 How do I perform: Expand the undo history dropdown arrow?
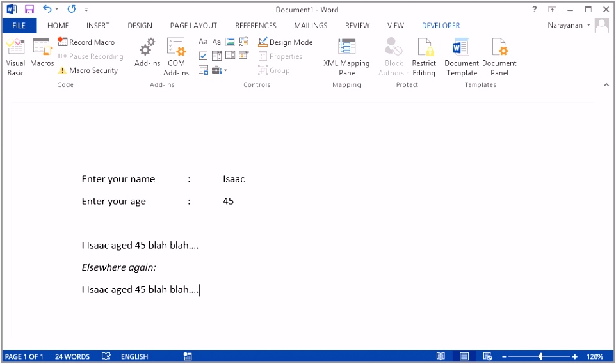[x=57, y=9]
